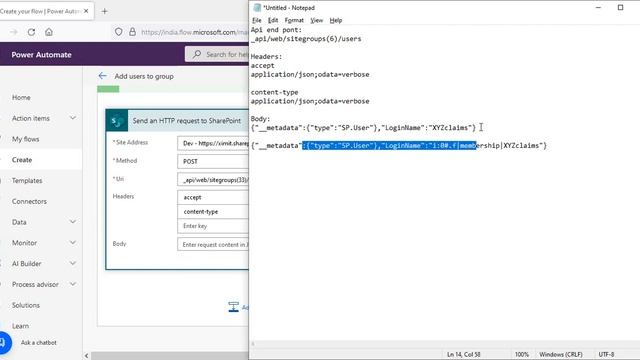The width and height of the screenshot is (640, 360).
Task: Close the Power Automate browser tab
Action: (86, 11)
